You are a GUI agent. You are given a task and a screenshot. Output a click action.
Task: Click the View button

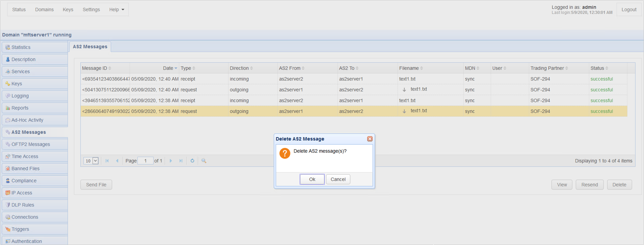[562, 185]
